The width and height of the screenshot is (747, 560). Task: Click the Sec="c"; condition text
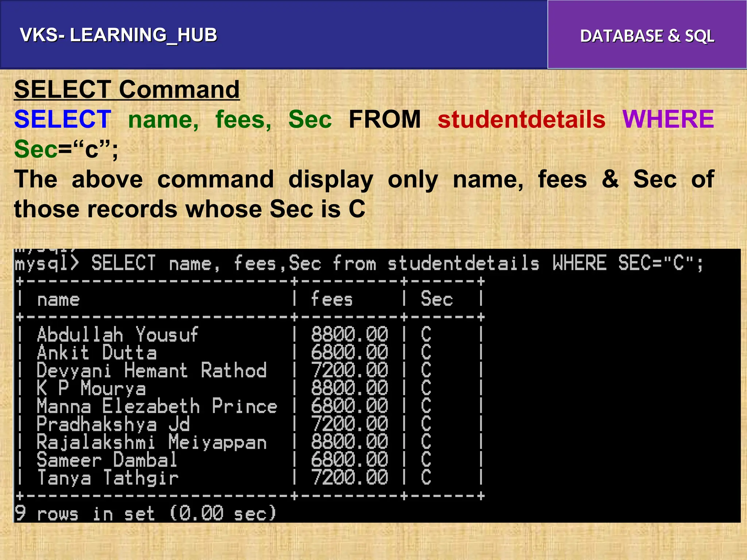(x=66, y=149)
